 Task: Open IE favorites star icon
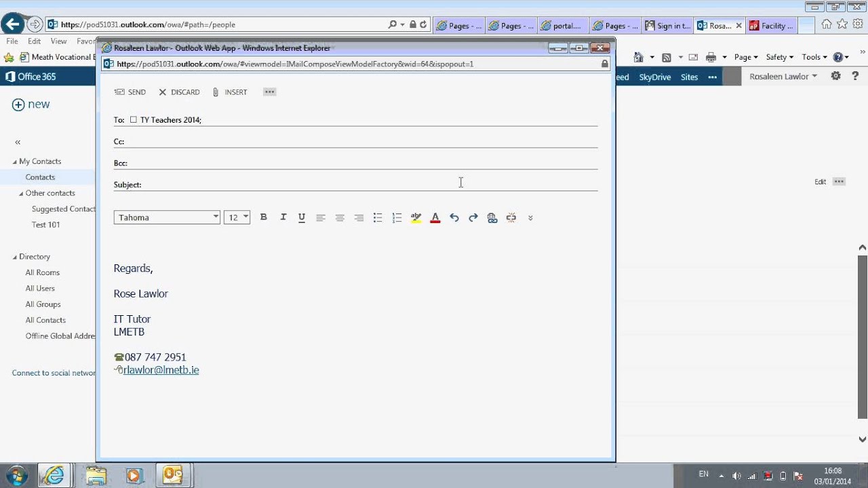coord(842,24)
